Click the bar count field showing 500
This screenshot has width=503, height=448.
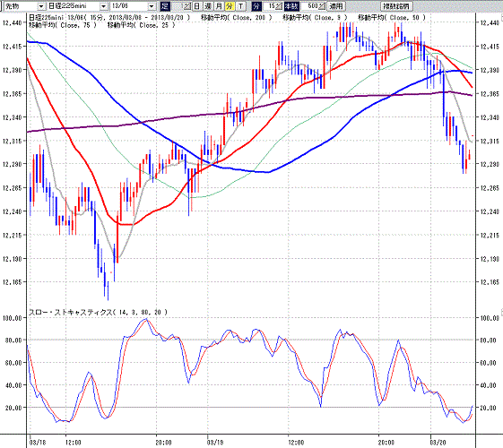[310, 6]
